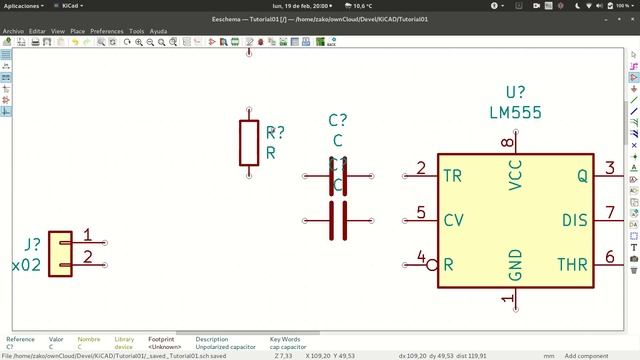
Task: Select the Add image tool
Action: 634,259
